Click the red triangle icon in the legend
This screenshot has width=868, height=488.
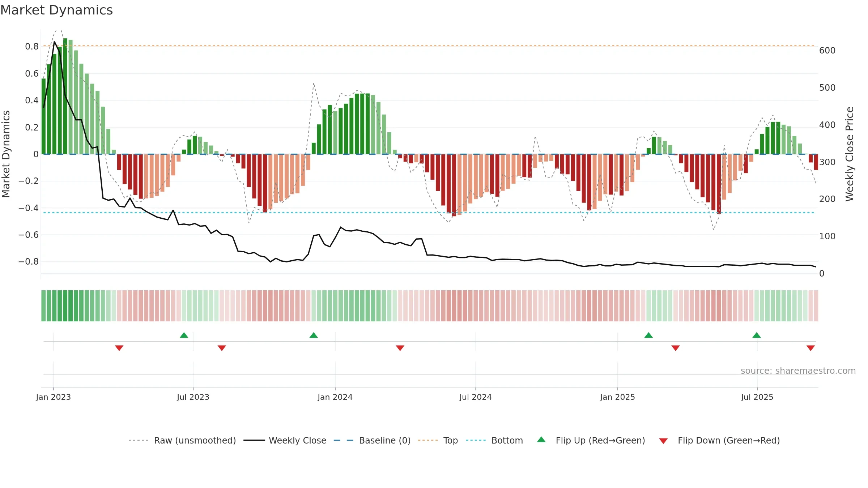[663, 441]
